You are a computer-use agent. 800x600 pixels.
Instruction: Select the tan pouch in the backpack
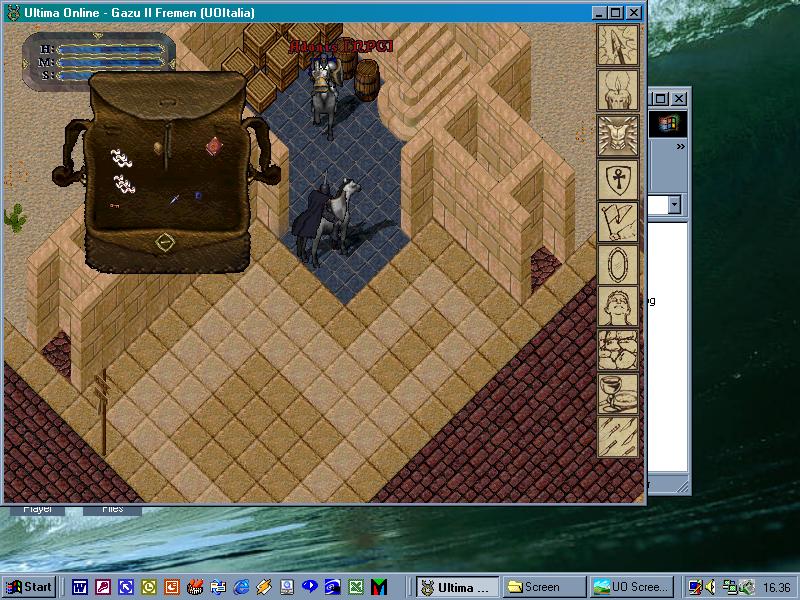(158, 147)
